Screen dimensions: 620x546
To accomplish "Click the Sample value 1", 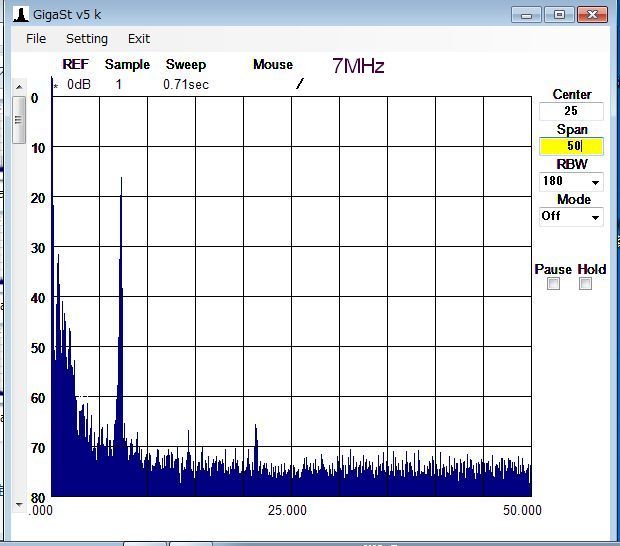I will coord(119,85).
